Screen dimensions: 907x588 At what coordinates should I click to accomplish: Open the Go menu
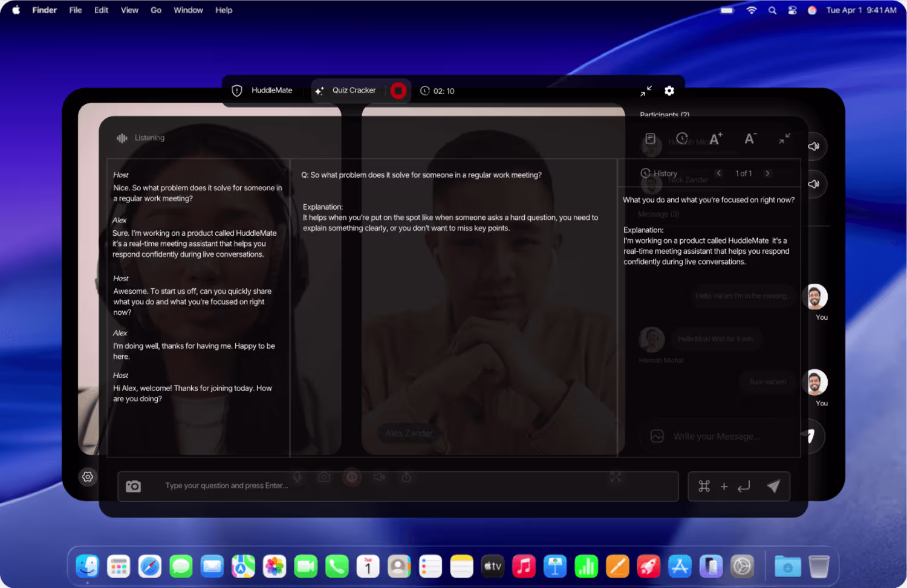click(156, 10)
